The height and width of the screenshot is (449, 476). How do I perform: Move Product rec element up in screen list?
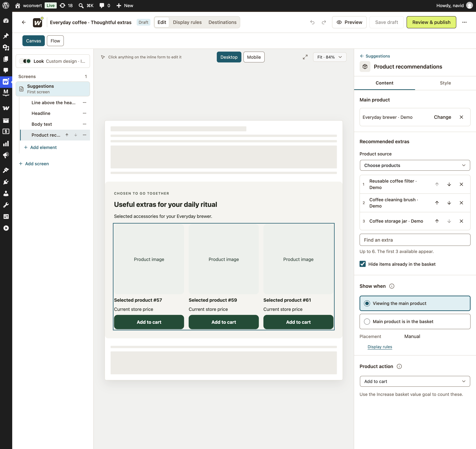tap(67, 135)
